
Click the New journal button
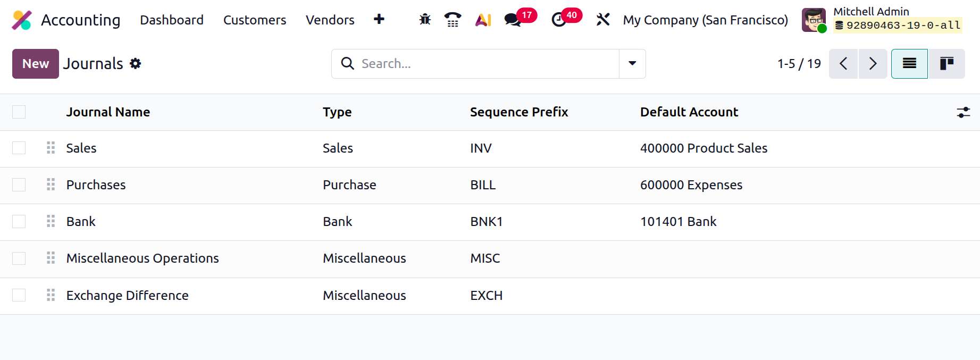click(x=36, y=64)
